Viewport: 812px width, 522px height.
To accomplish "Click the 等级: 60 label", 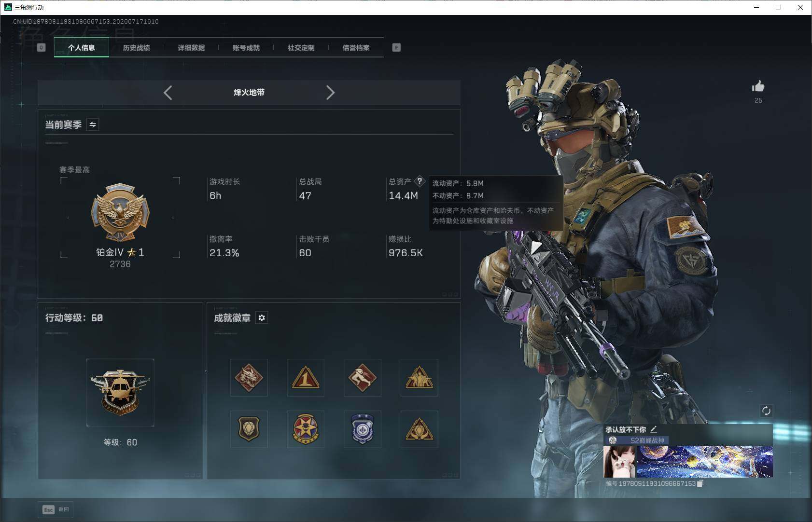I will [x=120, y=442].
